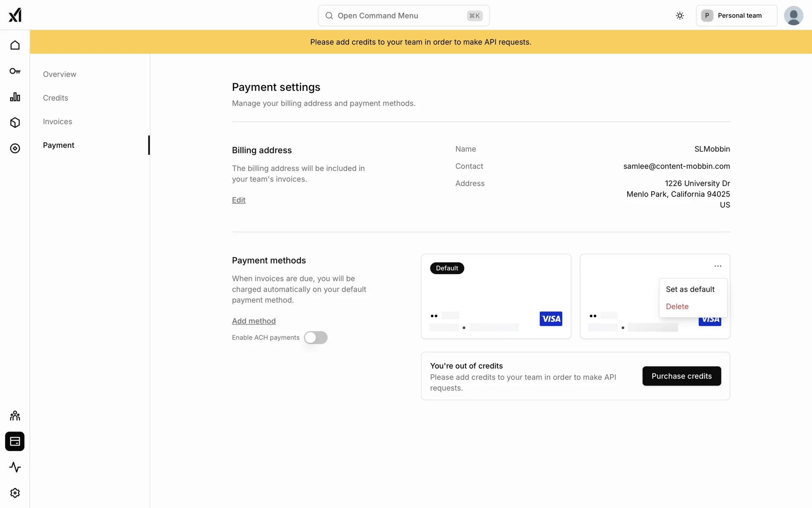Screen dimensions: 812x508
Task: Click the xAI logo
Action: coord(15,15)
